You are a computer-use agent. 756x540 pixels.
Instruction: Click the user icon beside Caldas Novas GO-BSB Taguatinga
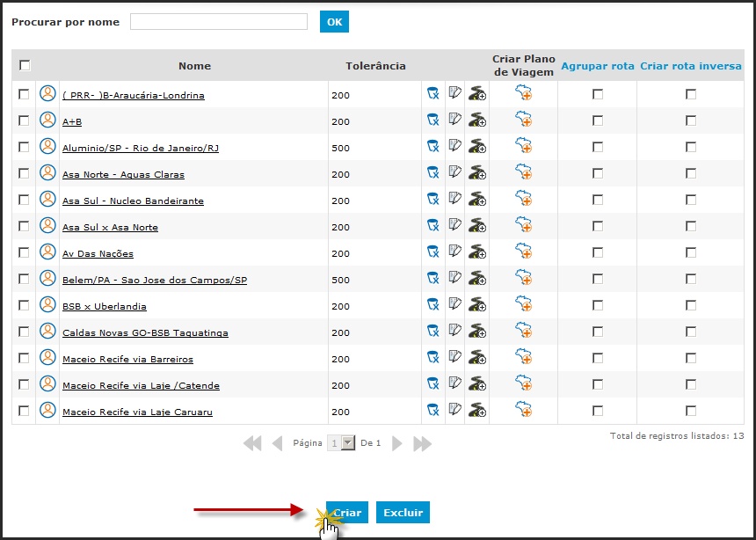click(x=47, y=331)
